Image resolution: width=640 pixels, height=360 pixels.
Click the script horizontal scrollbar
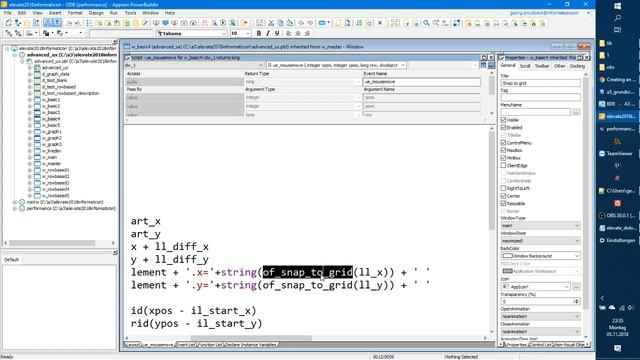pos(307,338)
